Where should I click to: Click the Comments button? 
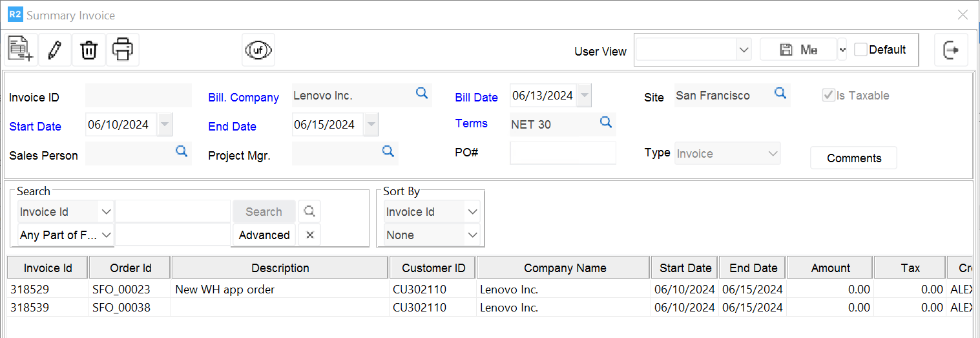[853, 158]
